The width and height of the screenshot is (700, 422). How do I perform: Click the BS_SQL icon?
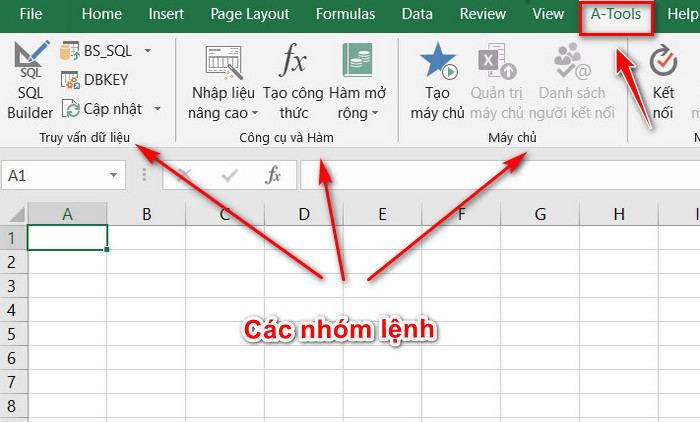coord(70,51)
